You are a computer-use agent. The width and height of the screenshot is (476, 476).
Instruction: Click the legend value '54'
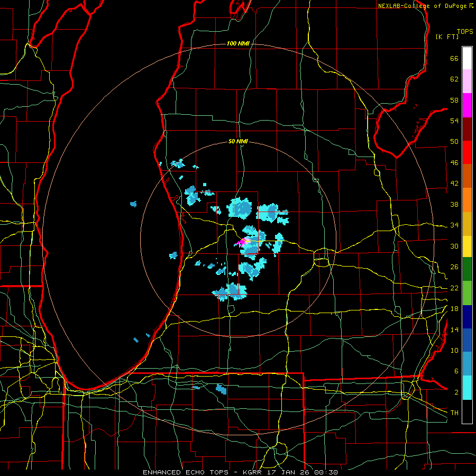[x=454, y=121]
